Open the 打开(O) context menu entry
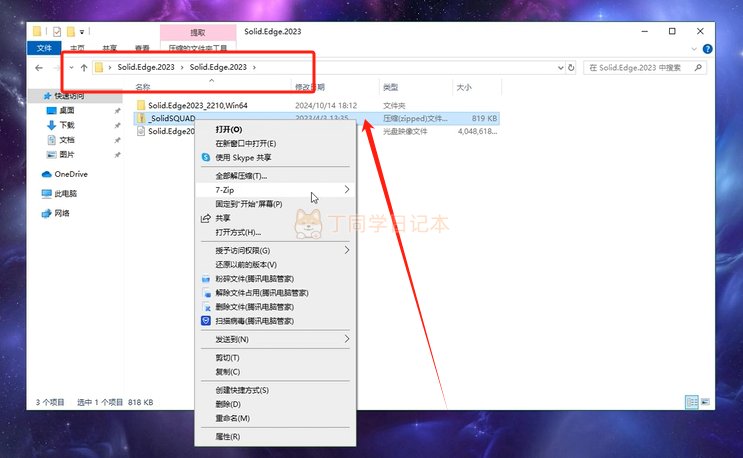 pyautogui.click(x=275, y=129)
